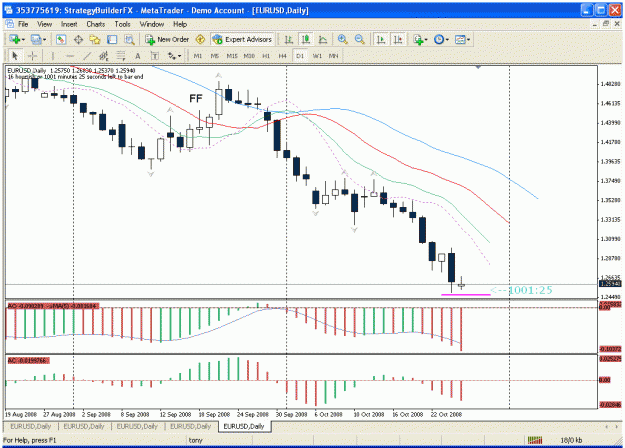Switch to M15 timeframe
This screenshot has height=448, width=625.
click(232, 56)
